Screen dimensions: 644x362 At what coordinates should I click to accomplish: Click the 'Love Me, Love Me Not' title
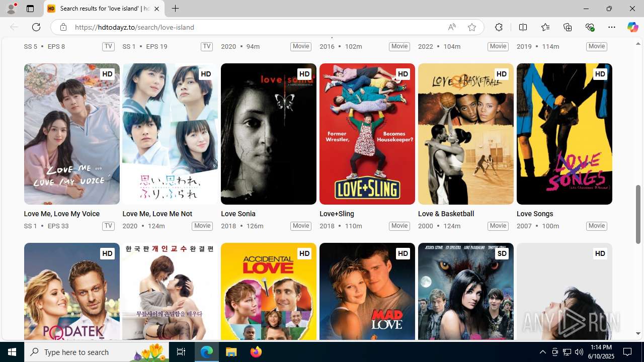157,214
